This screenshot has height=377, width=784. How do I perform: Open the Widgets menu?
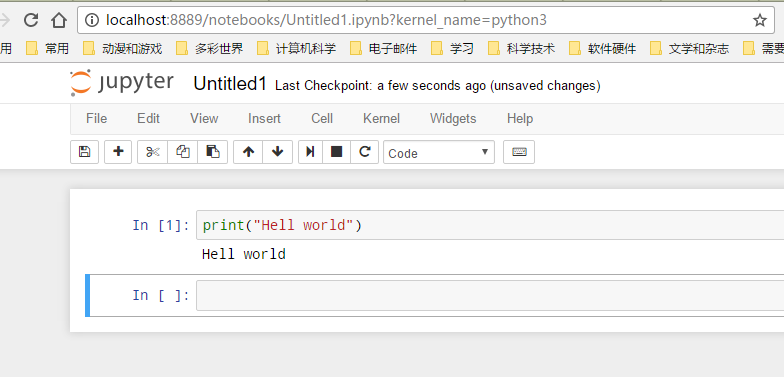click(453, 118)
